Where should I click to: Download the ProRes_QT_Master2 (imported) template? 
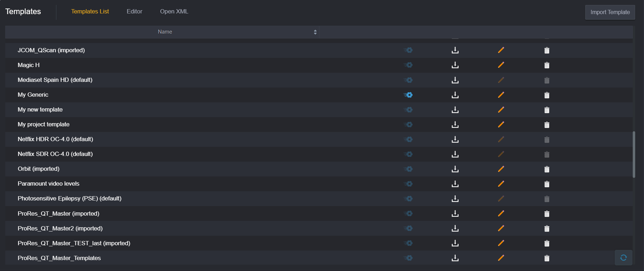coord(455,228)
